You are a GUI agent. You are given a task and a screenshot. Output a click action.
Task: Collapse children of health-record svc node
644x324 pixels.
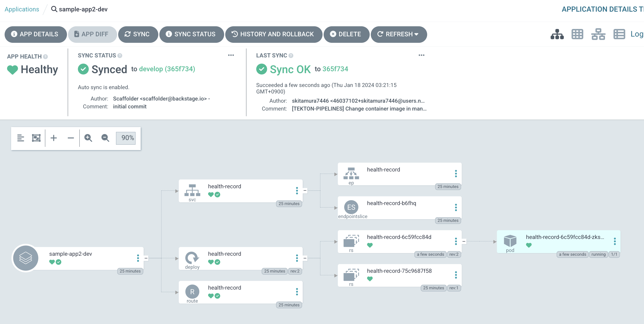point(305,191)
